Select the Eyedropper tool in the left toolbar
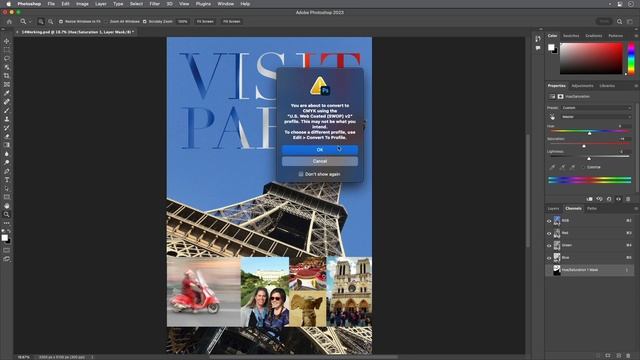The image size is (640, 360). (7, 93)
